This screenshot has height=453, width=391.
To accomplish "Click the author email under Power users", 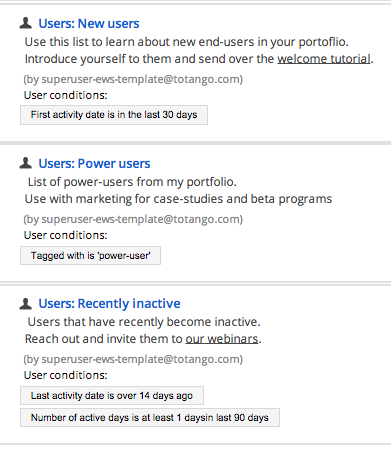I will click(133, 219).
